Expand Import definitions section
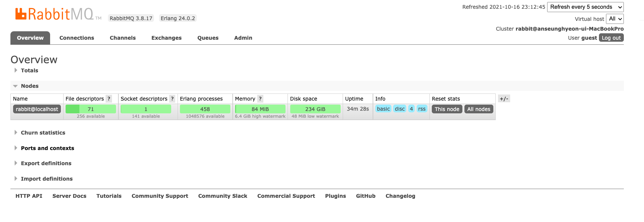The image size is (644, 222). click(46, 179)
